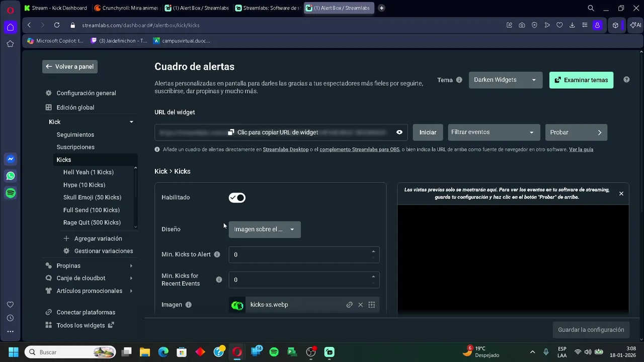The height and width of the screenshot is (362, 644).
Task: Open help question mark icon
Action: pos(626,79)
